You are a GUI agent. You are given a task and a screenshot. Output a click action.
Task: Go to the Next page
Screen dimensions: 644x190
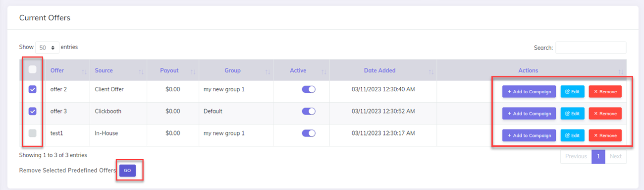(x=616, y=156)
